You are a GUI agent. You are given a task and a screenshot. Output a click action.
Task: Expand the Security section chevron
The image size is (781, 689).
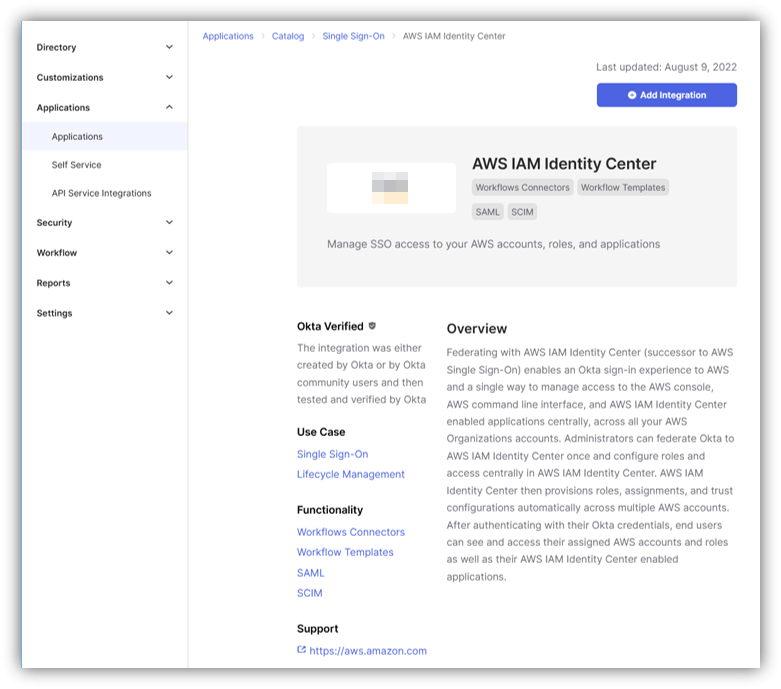pos(169,222)
